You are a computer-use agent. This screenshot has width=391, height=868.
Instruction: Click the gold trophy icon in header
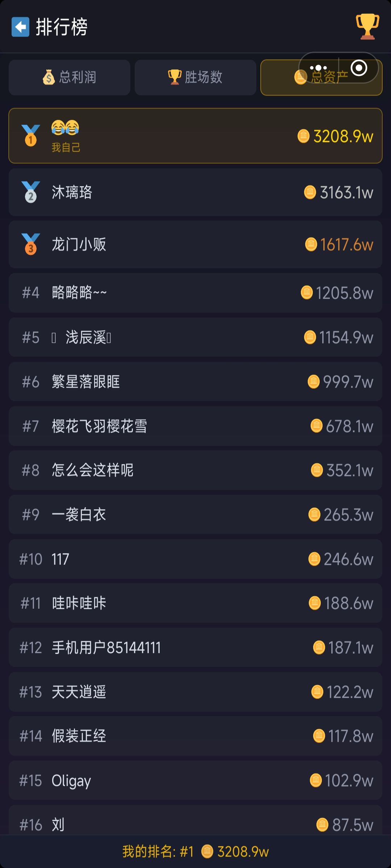pyautogui.click(x=367, y=26)
